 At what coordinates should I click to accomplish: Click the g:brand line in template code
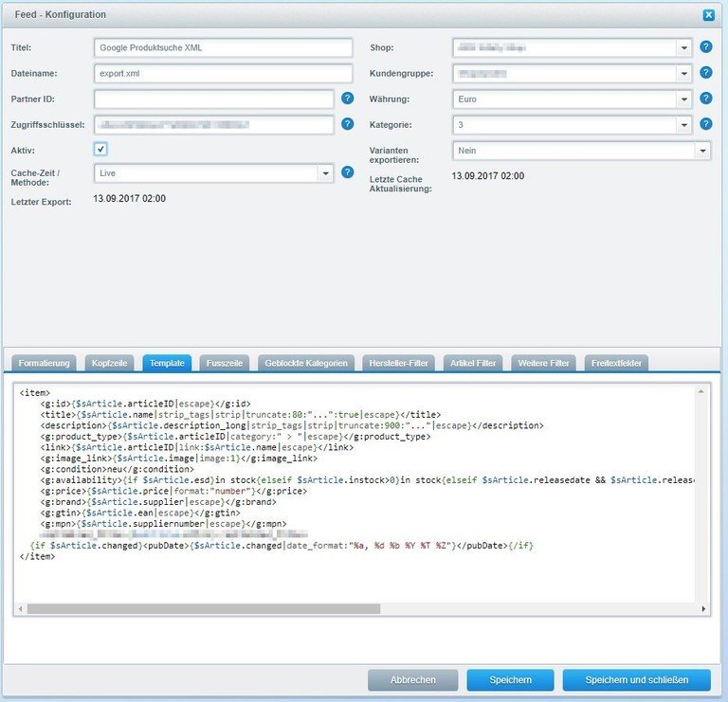point(158,502)
